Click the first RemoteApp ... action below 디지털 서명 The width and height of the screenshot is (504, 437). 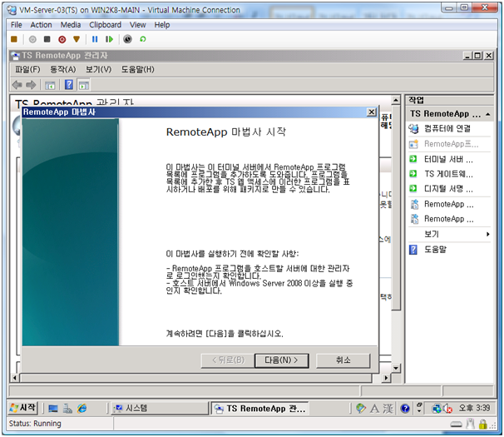coord(449,204)
